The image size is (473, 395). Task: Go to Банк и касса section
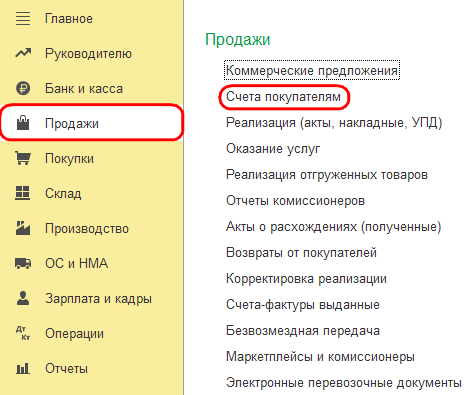pos(84,89)
